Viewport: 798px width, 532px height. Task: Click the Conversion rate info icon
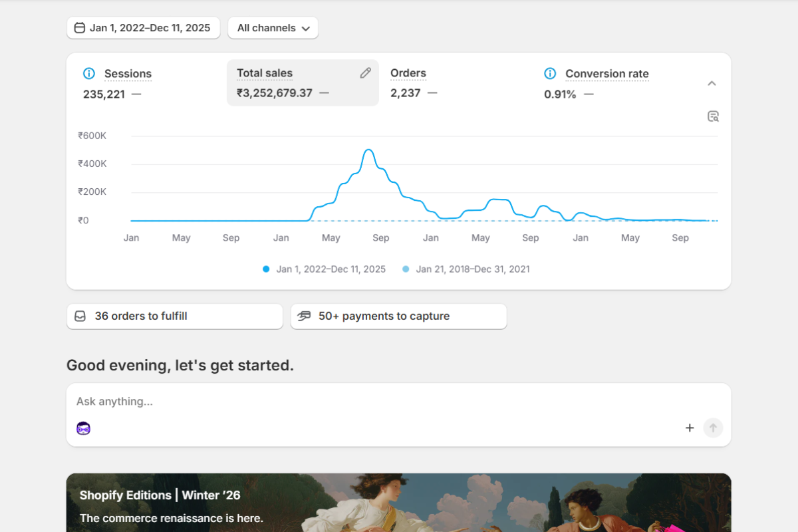click(550, 74)
